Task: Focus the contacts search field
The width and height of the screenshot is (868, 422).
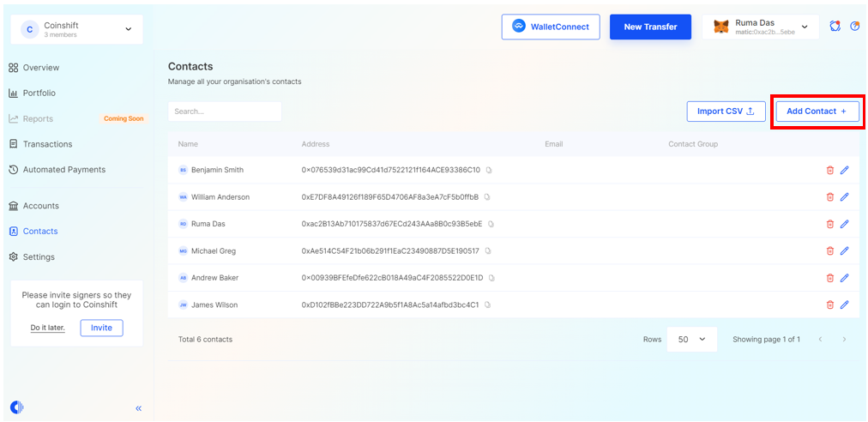Action: point(225,112)
